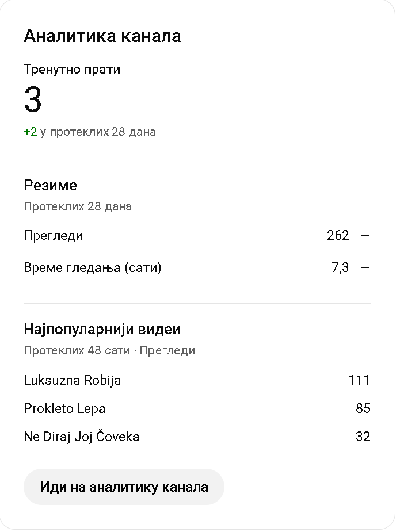Image resolution: width=400 pixels, height=532 pixels.
Task: Click the Аналитика канала card title
Action: pos(102,36)
